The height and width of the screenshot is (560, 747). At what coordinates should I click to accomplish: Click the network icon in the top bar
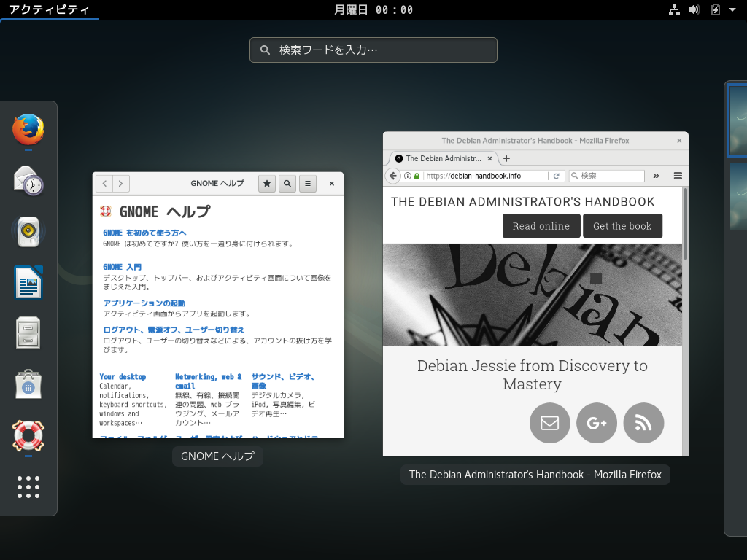pos(674,9)
